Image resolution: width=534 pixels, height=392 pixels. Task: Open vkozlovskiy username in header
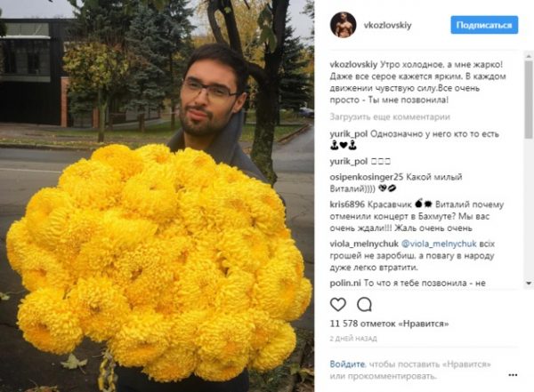click(x=387, y=26)
